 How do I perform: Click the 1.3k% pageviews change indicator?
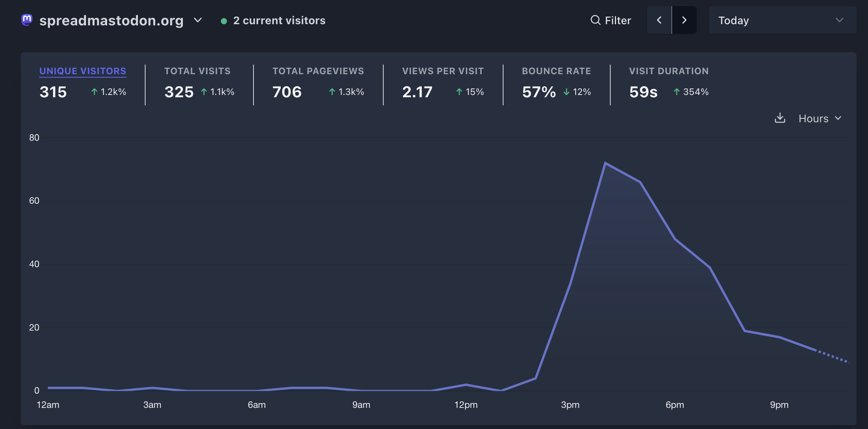[346, 92]
